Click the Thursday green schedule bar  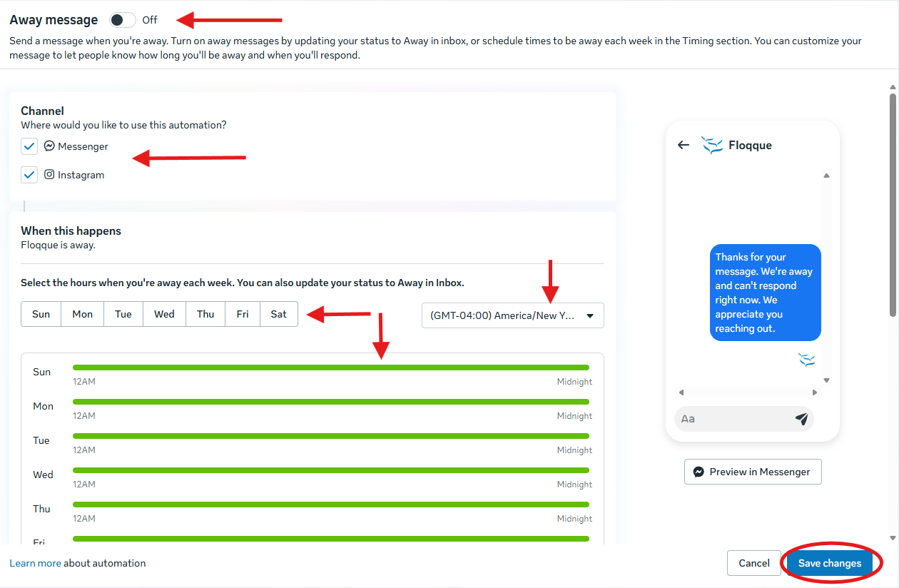click(x=331, y=505)
